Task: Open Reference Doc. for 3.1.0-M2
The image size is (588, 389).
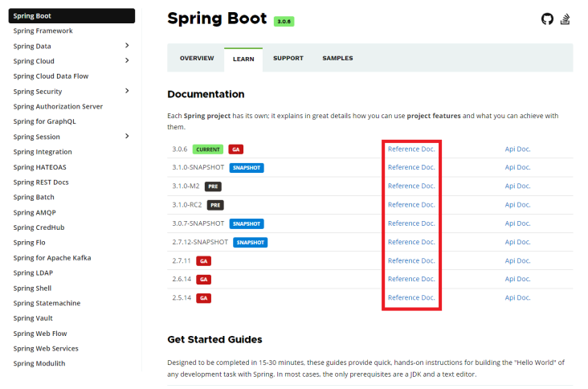Action: pyautogui.click(x=411, y=186)
